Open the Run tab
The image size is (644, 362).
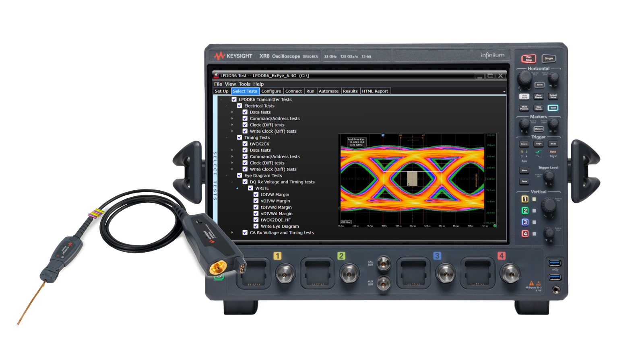point(310,91)
